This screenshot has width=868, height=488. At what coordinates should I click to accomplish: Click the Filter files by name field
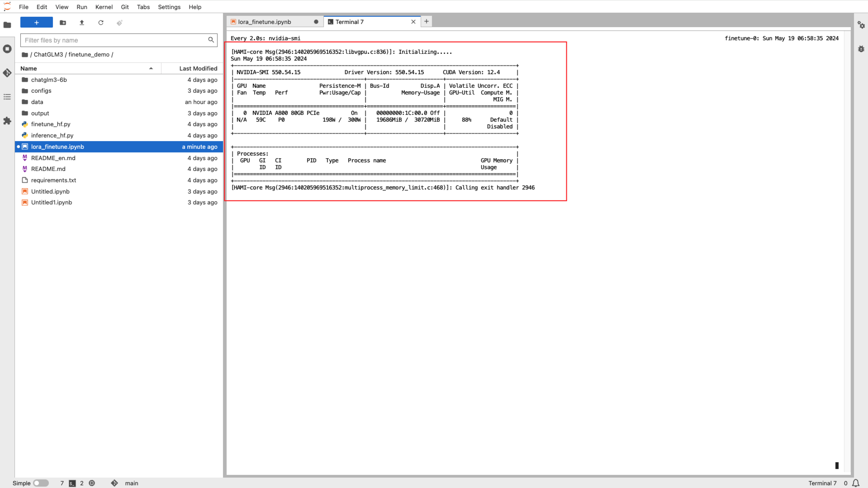[x=115, y=40]
